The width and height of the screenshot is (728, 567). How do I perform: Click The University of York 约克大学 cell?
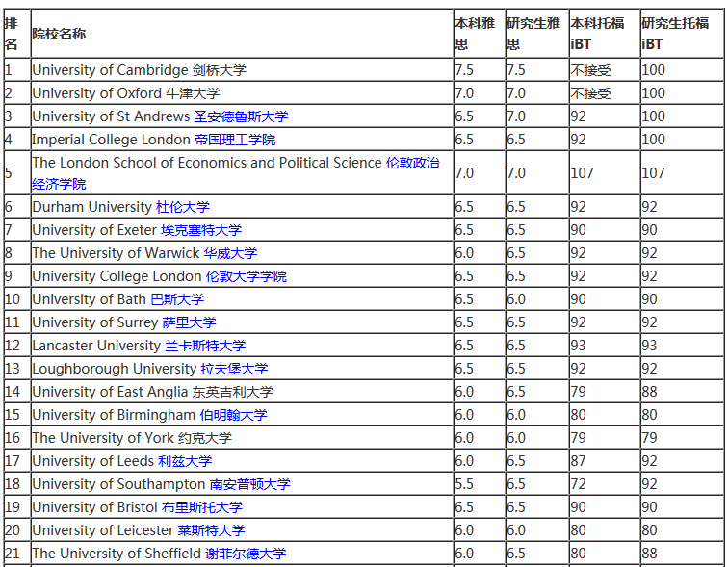[242, 438]
